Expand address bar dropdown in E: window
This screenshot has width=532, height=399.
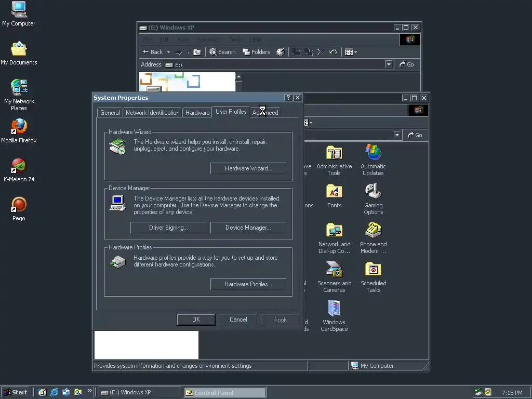tap(389, 64)
